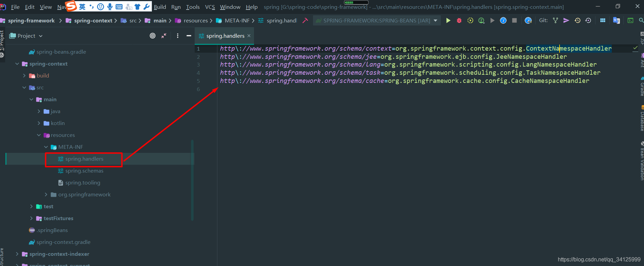Expand the java folder in tree

[x=39, y=111]
